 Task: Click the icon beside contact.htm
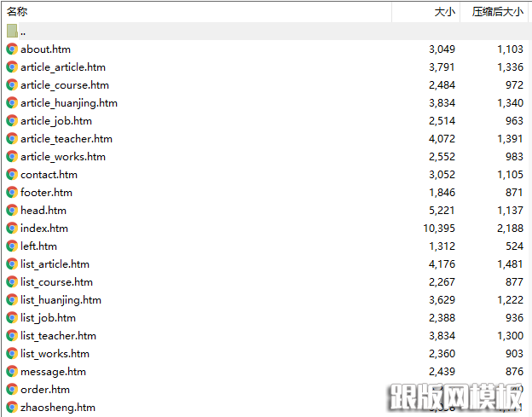click(x=12, y=175)
